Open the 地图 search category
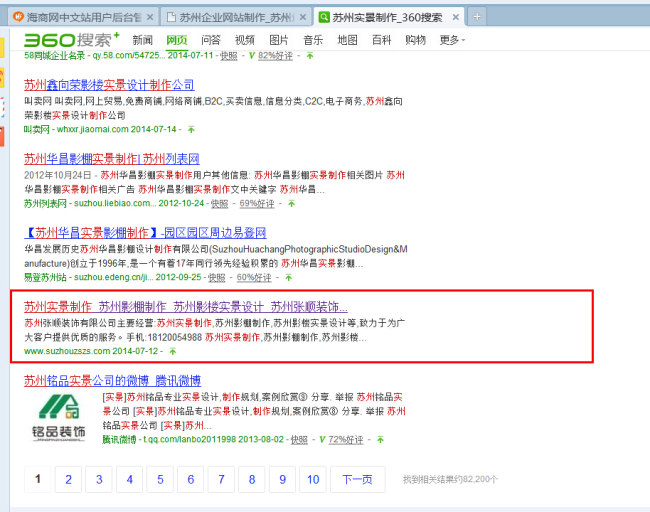 pyautogui.click(x=347, y=40)
